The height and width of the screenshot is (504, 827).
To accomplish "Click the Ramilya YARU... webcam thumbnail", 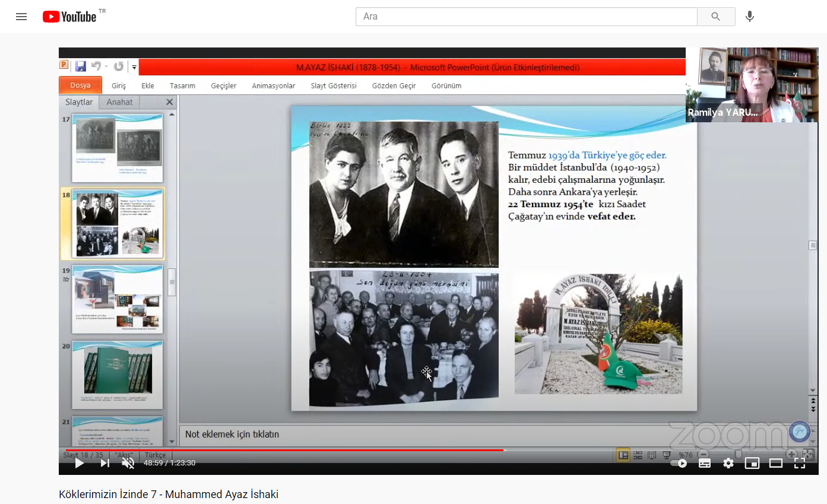I will pyautogui.click(x=751, y=85).
